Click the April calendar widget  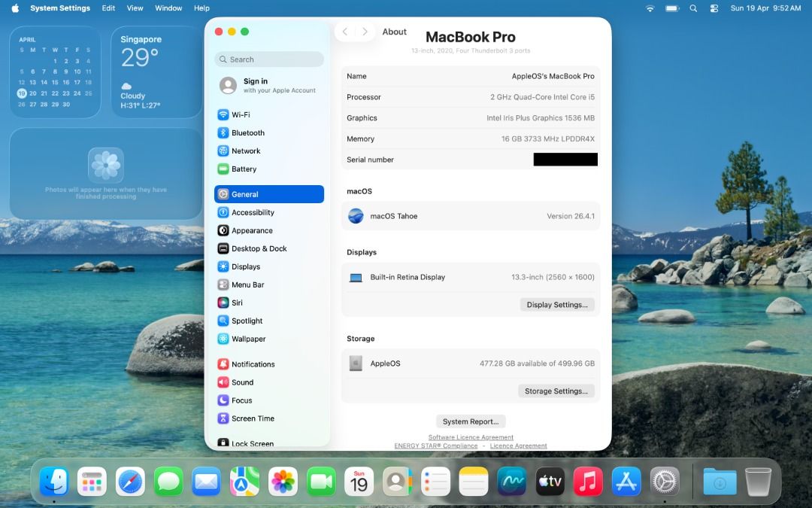click(56, 72)
